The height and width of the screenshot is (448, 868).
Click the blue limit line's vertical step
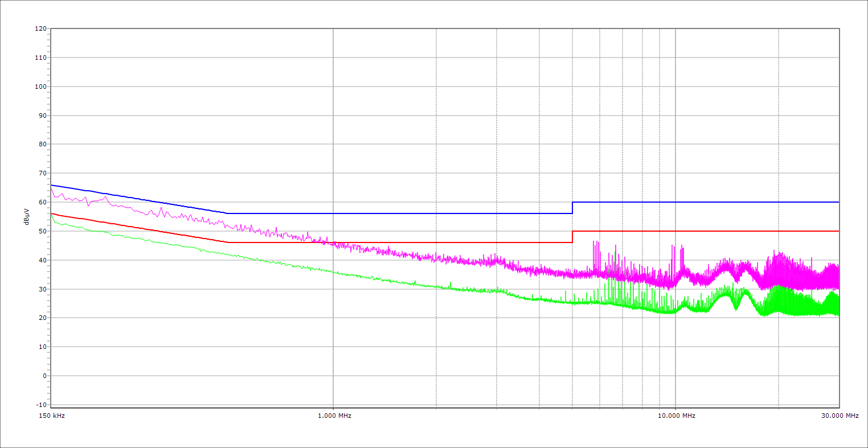click(x=572, y=208)
